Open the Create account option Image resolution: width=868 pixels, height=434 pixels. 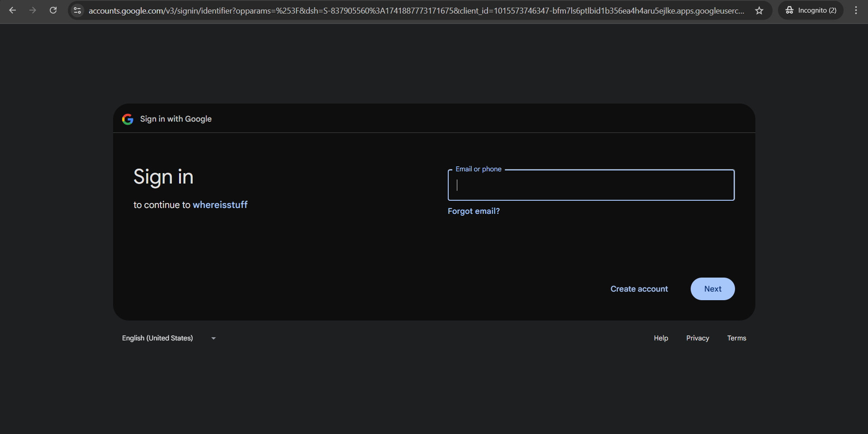click(x=639, y=289)
